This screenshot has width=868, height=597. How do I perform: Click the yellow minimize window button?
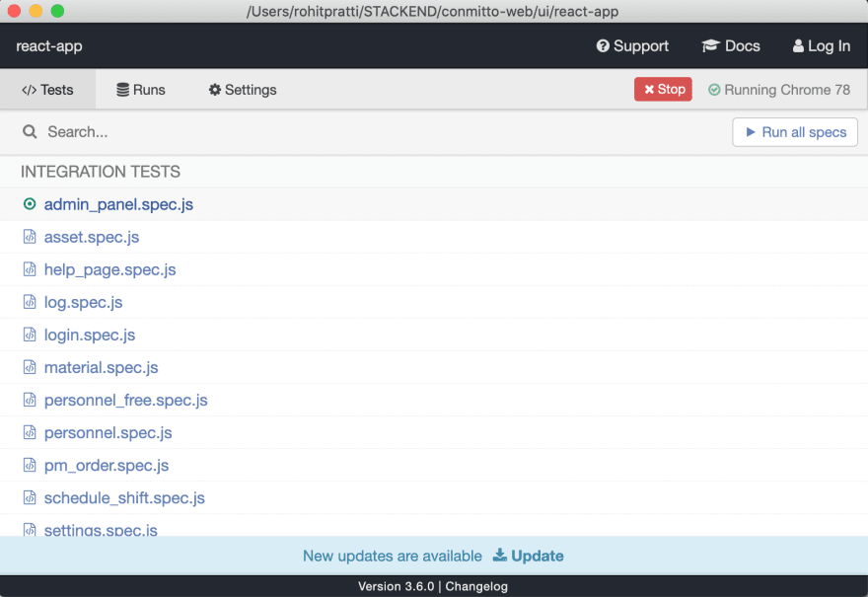coord(36,11)
